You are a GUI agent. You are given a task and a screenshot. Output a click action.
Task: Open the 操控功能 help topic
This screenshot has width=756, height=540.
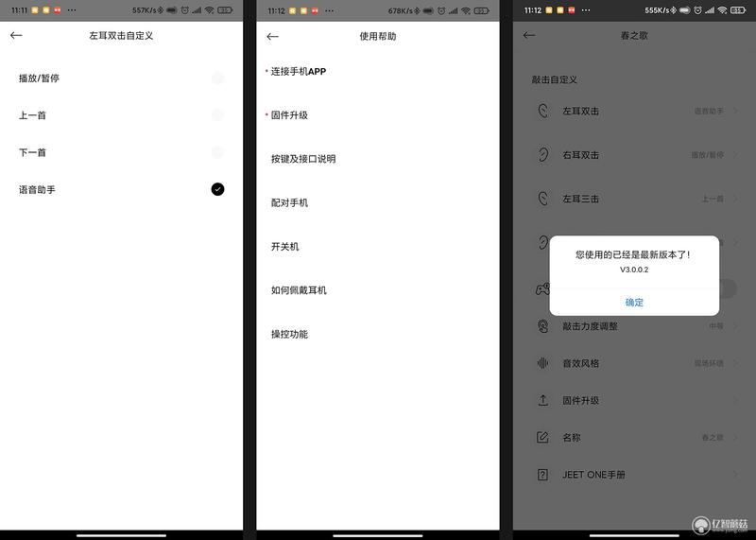point(289,334)
